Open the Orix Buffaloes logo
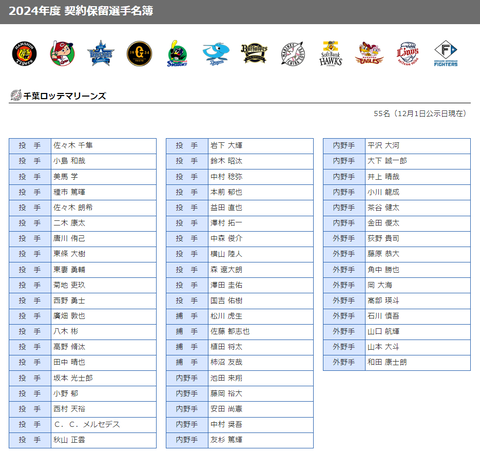 tap(254, 53)
